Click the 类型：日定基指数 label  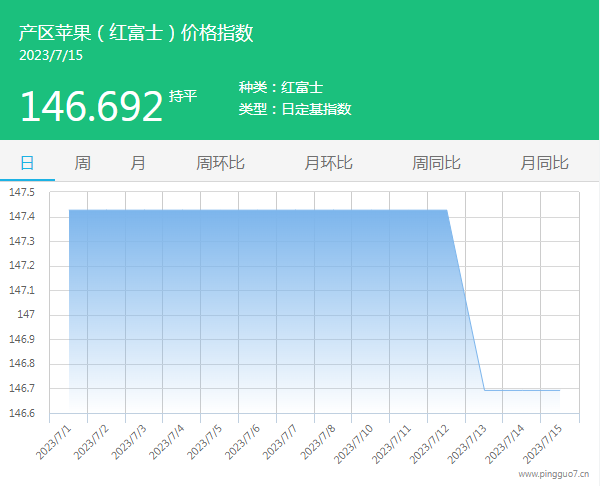[x=295, y=109]
